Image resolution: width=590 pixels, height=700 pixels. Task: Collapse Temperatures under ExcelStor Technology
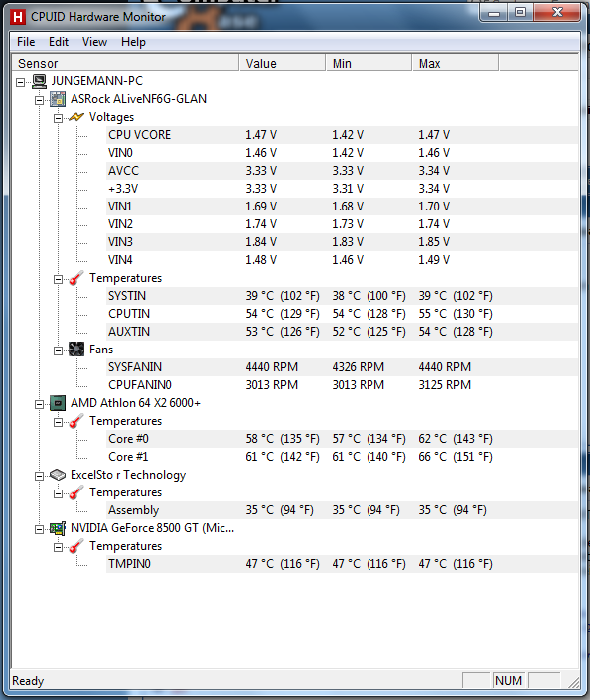point(58,493)
